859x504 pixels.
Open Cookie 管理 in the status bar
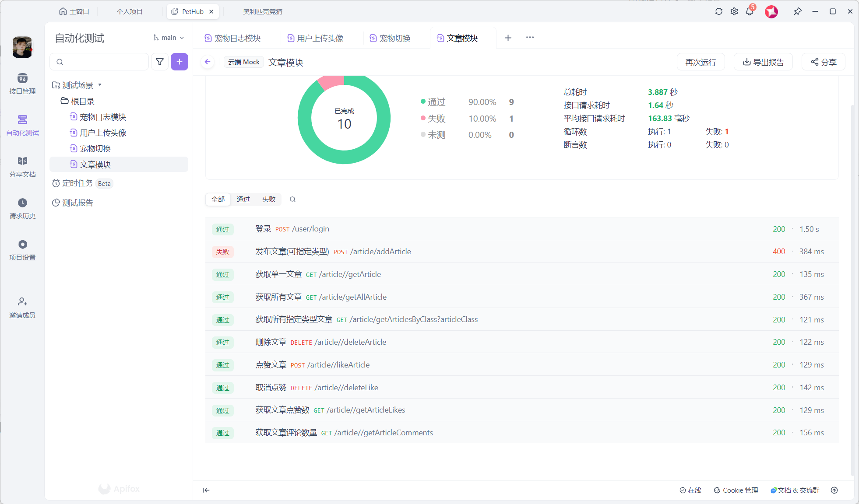coord(736,490)
